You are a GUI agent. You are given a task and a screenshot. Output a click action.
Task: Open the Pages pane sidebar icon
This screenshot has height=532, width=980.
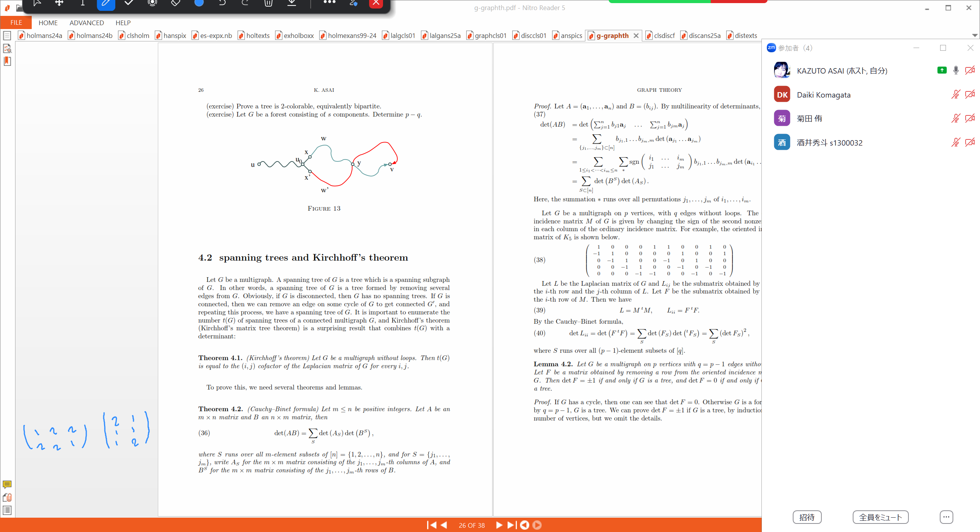(x=7, y=36)
